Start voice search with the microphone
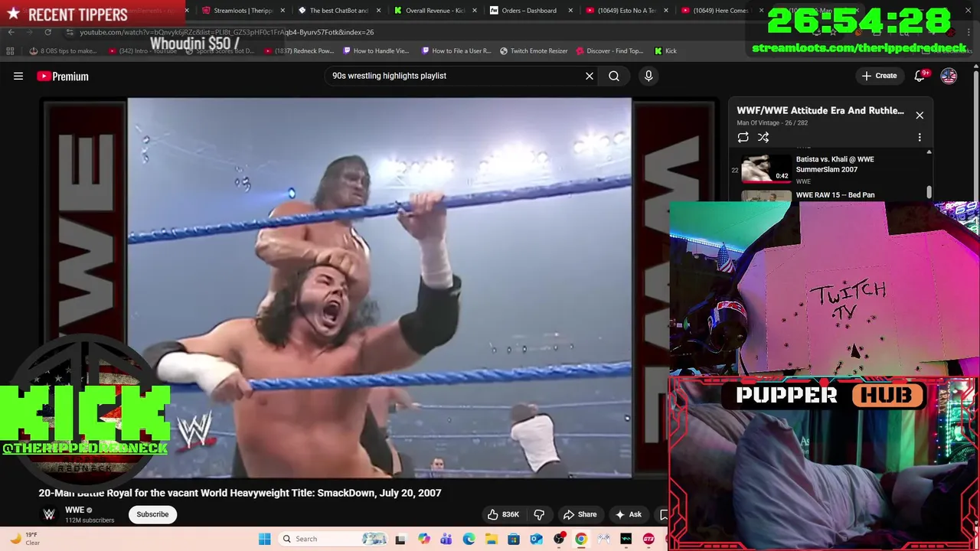 [x=648, y=76]
